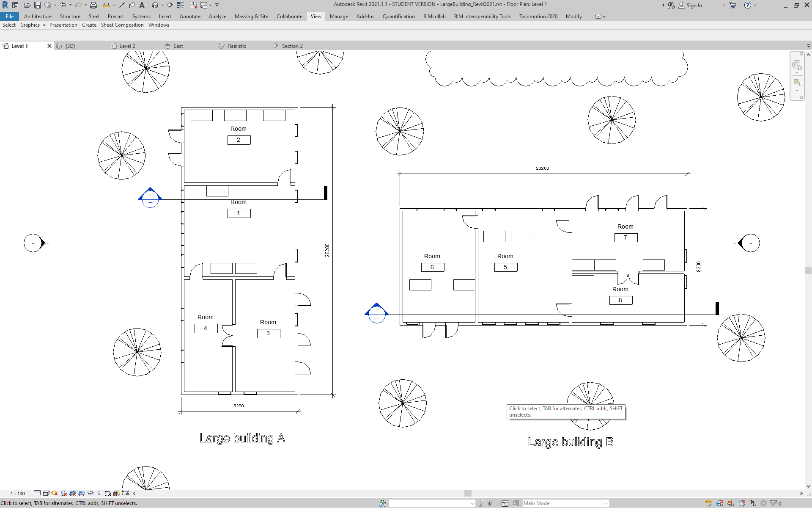Print the current floor plan
The image size is (812, 508).
click(93, 5)
